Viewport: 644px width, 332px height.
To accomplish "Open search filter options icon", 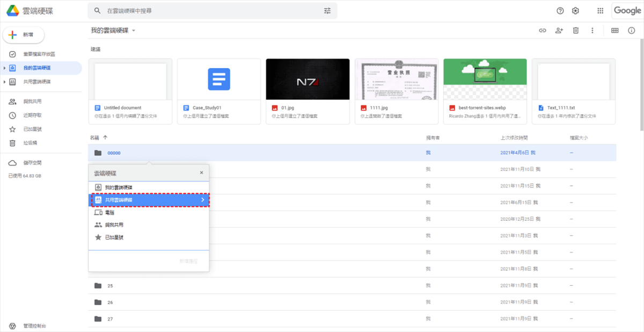I will click(327, 11).
